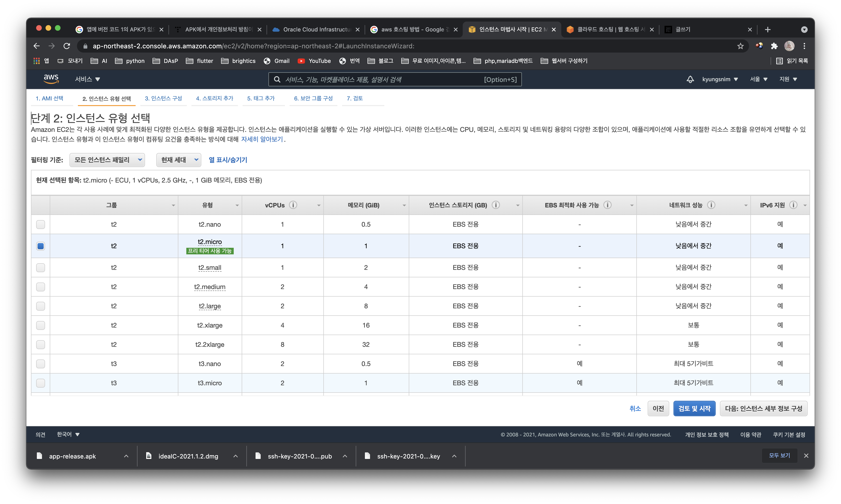Click EBS optimization info icon

[x=607, y=205]
